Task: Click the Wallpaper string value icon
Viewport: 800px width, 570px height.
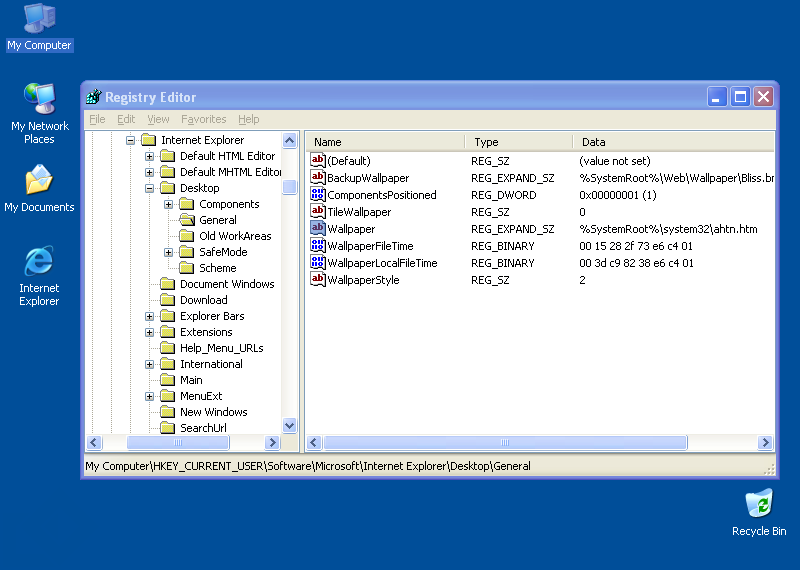Action: [318, 229]
